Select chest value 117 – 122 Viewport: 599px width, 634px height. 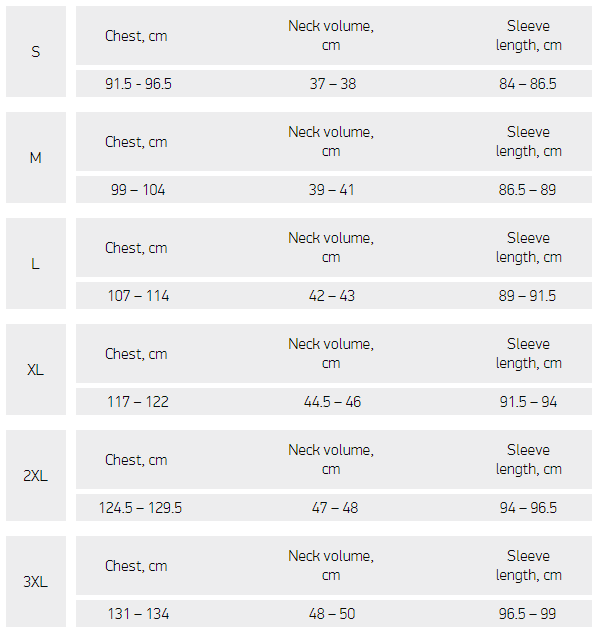[x=138, y=402]
